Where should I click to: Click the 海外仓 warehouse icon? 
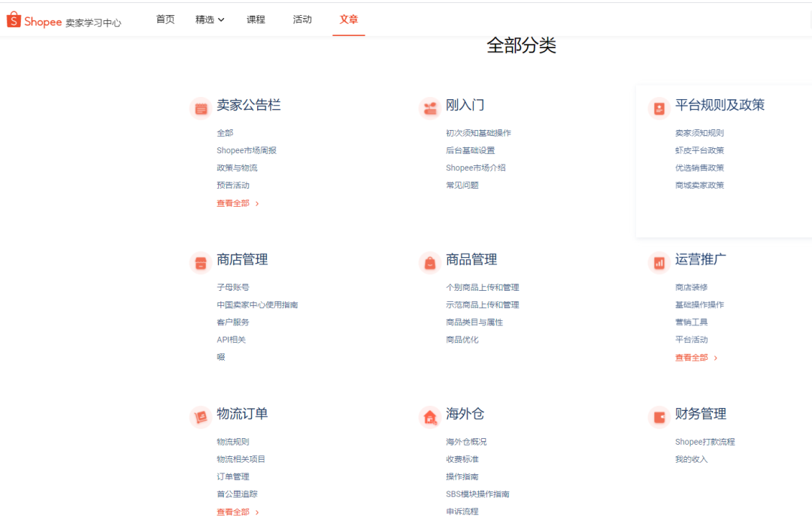click(430, 417)
